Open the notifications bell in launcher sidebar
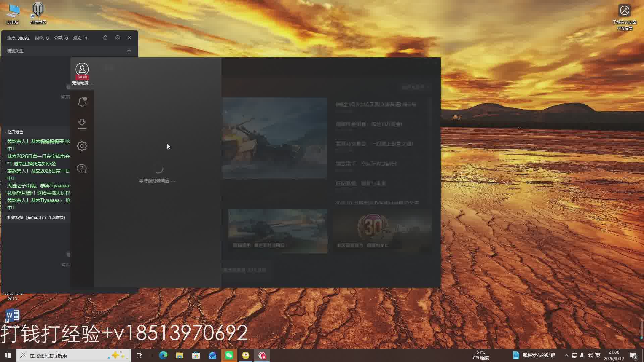644x362 pixels. click(82, 101)
